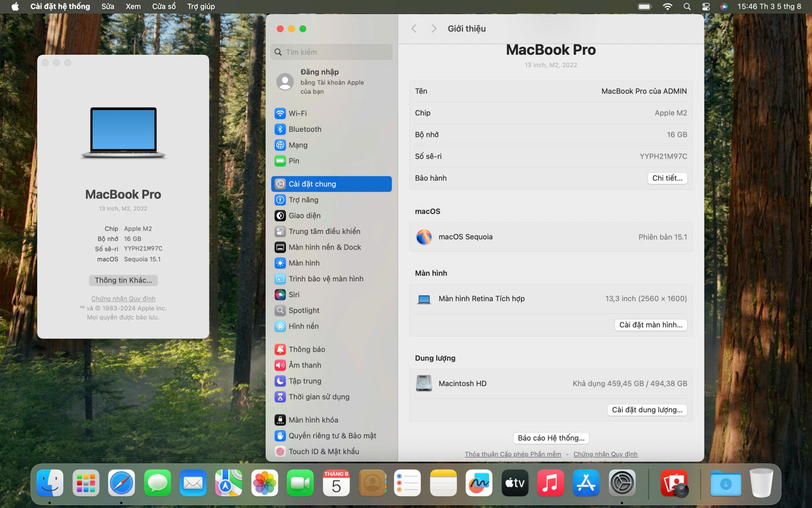Click Đăng nhập Apple account avatar

pos(285,82)
